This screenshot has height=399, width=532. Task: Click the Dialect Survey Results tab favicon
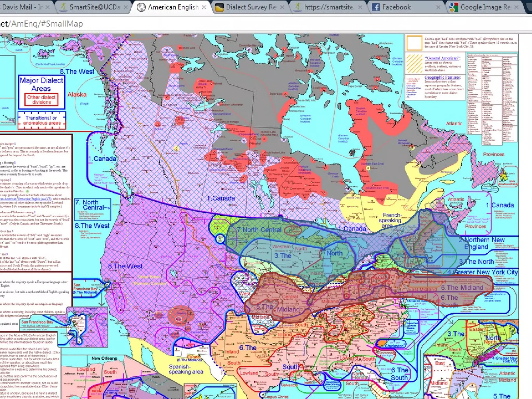(x=220, y=7)
